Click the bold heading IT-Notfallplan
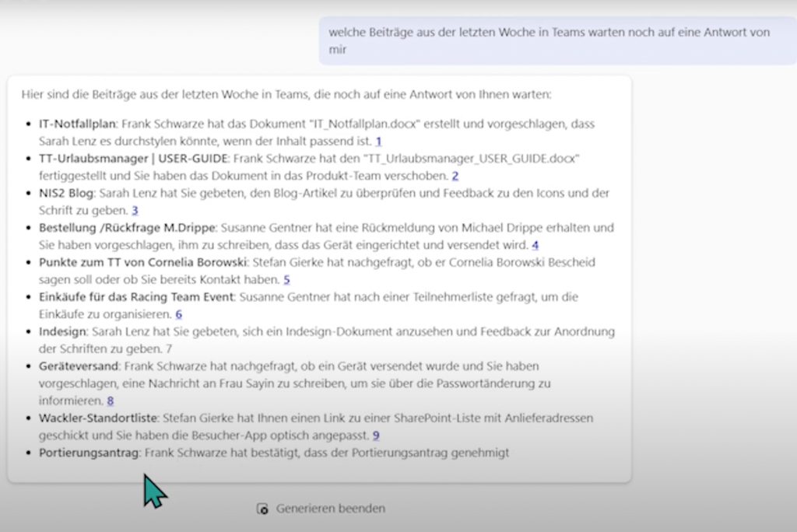 coord(77,124)
